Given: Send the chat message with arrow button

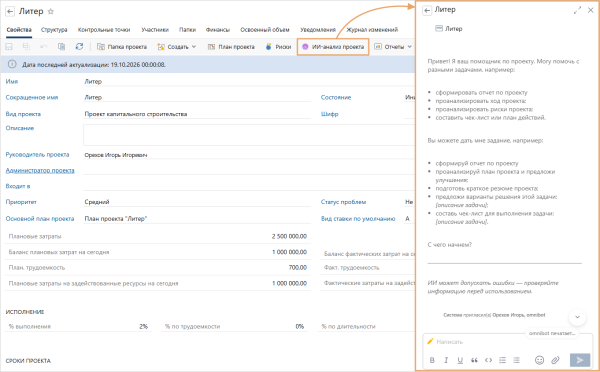Looking at the screenshot, I should click(x=580, y=360).
